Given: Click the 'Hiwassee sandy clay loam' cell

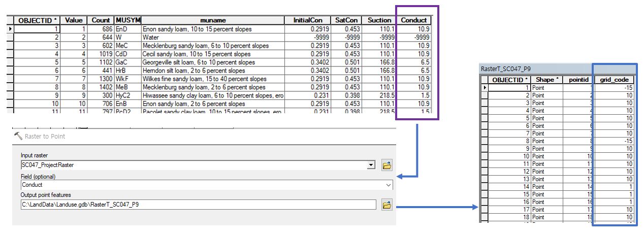Looking at the screenshot, I should (x=213, y=95).
